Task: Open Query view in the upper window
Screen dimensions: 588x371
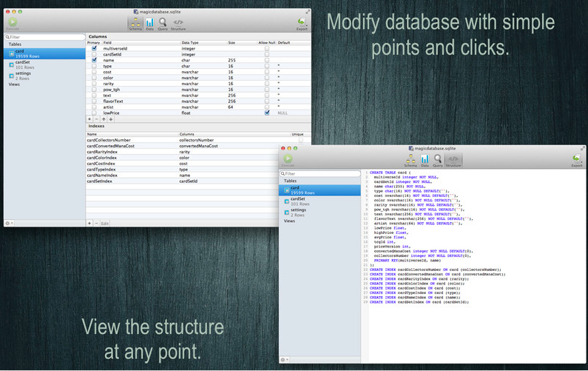Action: point(163,24)
